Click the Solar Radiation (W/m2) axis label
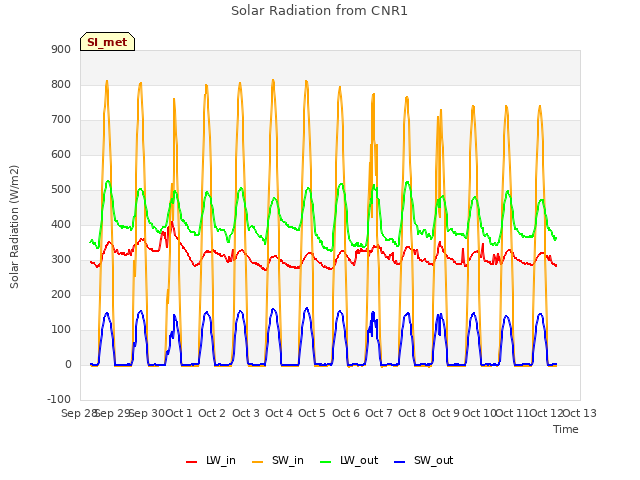The height and width of the screenshot is (480, 640). click(x=14, y=227)
